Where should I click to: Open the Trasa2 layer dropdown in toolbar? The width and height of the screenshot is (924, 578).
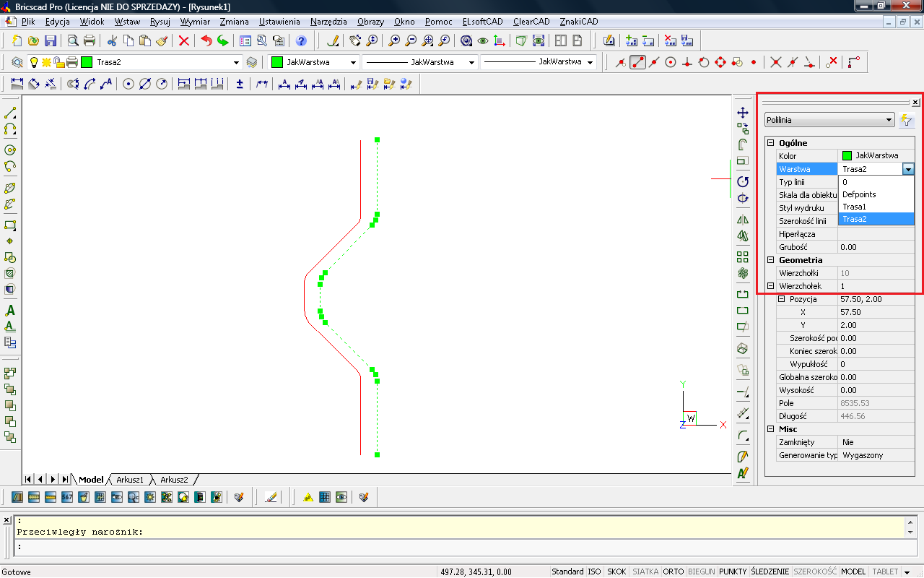(x=236, y=63)
